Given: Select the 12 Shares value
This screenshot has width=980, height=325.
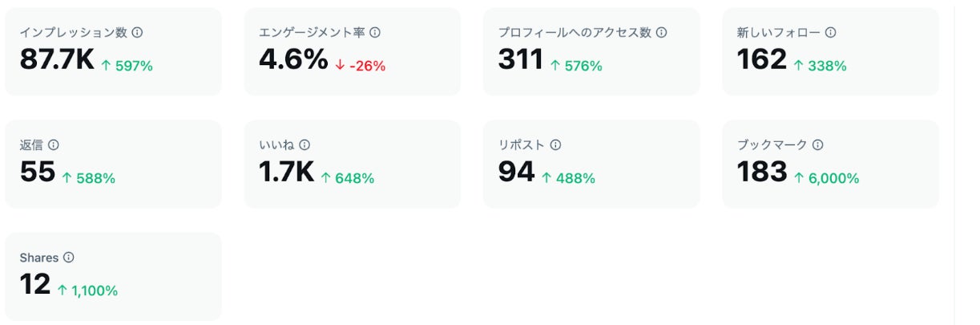Looking at the screenshot, I should 35,284.
